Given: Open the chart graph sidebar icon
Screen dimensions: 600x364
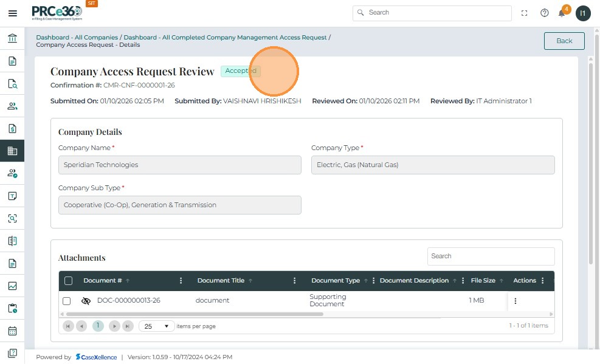Looking at the screenshot, I should [x=12, y=286].
